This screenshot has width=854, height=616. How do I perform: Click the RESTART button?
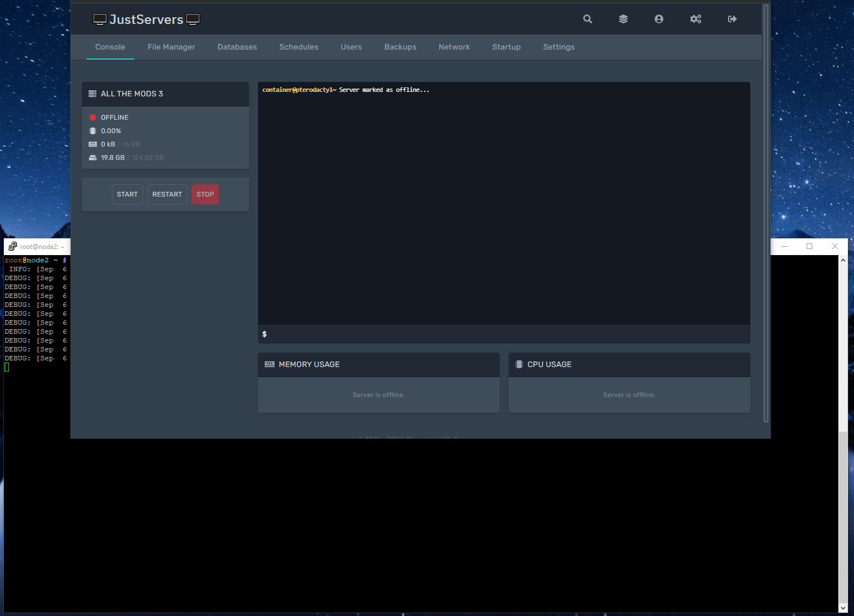click(167, 194)
